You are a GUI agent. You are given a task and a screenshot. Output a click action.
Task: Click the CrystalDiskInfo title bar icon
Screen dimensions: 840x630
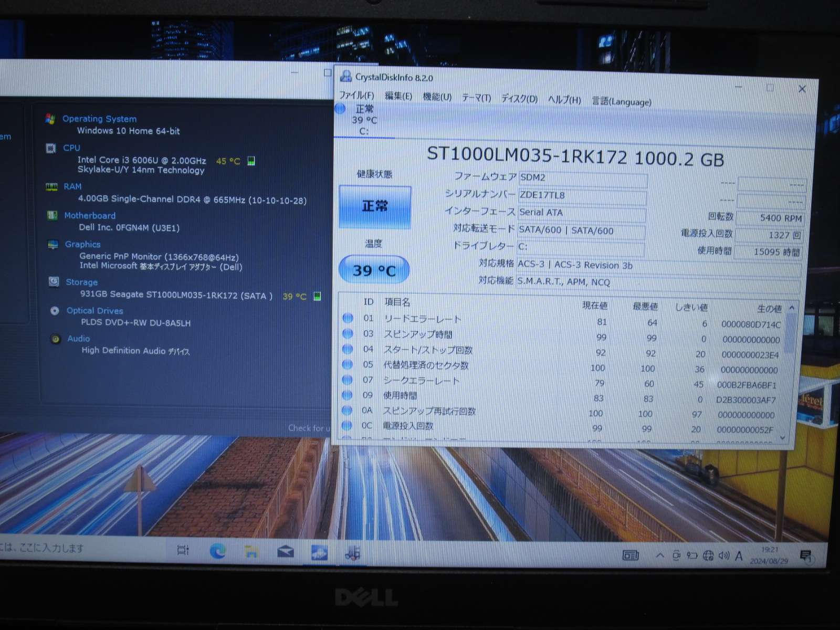click(346, 77)
